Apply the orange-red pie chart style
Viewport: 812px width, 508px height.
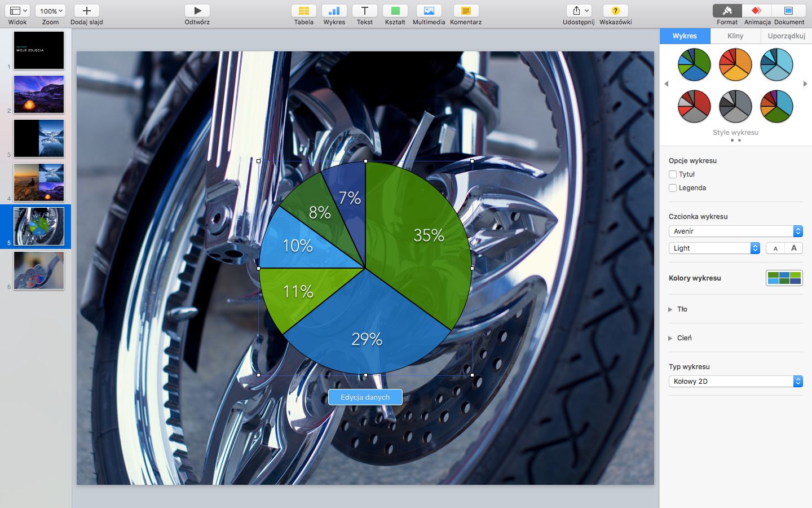click(735, 64)
